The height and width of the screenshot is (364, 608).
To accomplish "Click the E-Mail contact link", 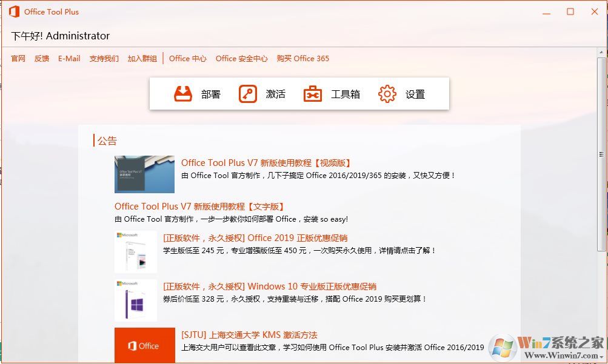I will (x=68, y=58).
